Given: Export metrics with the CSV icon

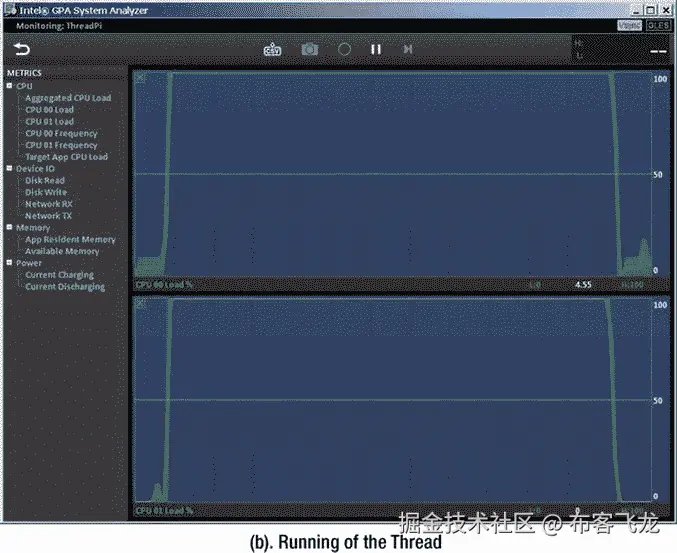Looking at the screenshot, I should click(272, 49).
